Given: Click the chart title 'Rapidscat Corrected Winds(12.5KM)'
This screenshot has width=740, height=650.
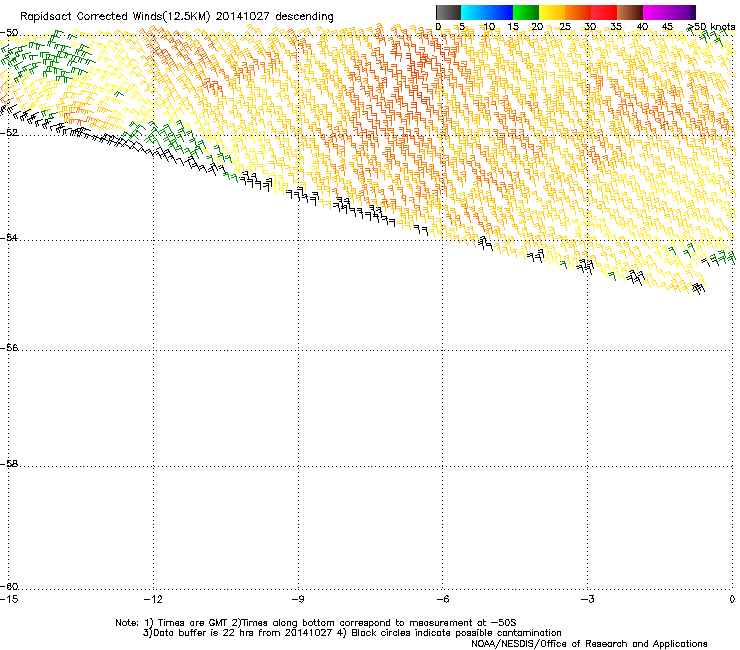Looking at the screenshot, I should 115,17.
